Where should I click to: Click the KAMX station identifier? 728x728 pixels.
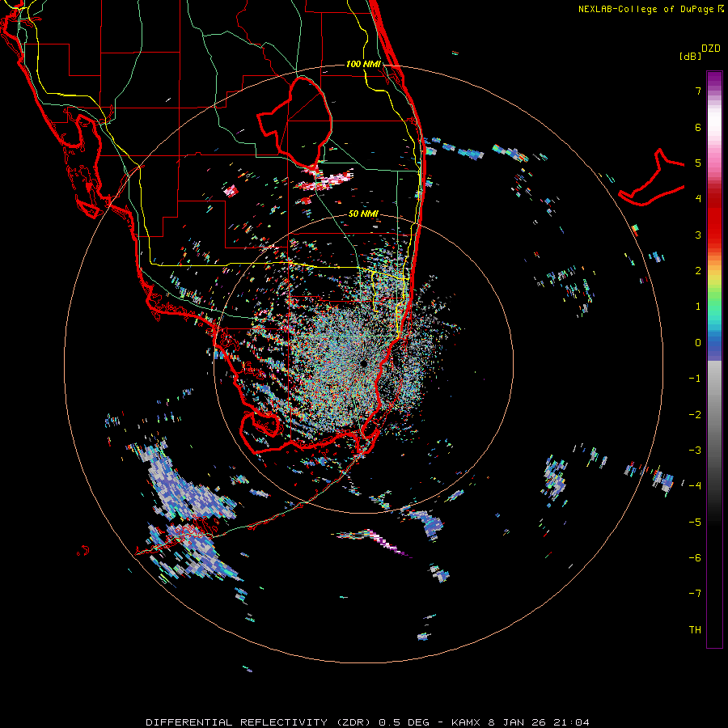(x=466, y=722)
